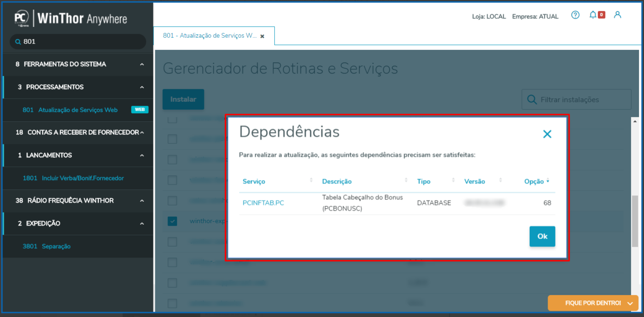Viewport: 644px width, 317px height.
Task: Click the WEB badge next to 801
Action: (140, 110)
